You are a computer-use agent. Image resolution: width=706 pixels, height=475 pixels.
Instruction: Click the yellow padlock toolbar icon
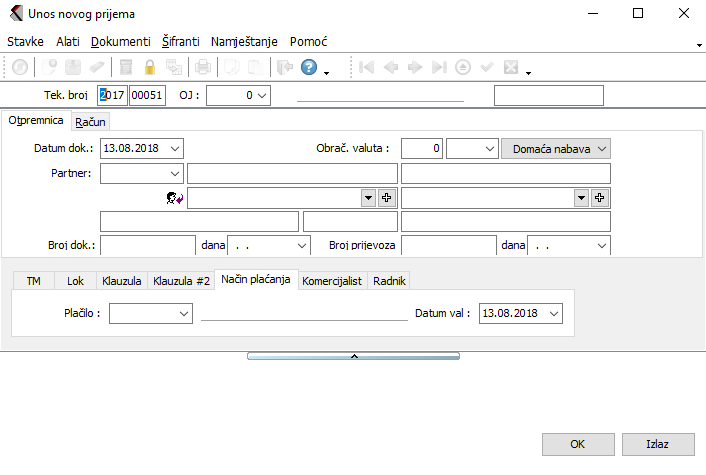click(150, 67)
